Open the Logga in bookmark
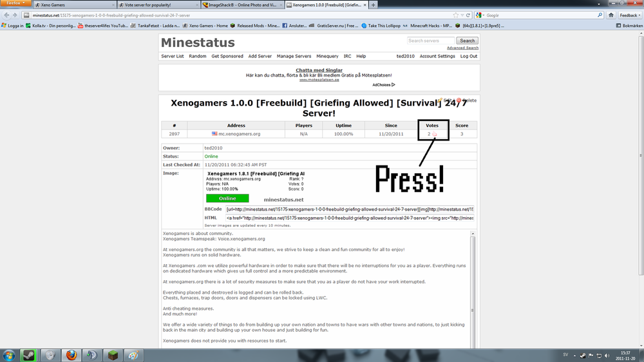The width and height of the screenshot is (644, 362). pos(13,26)
